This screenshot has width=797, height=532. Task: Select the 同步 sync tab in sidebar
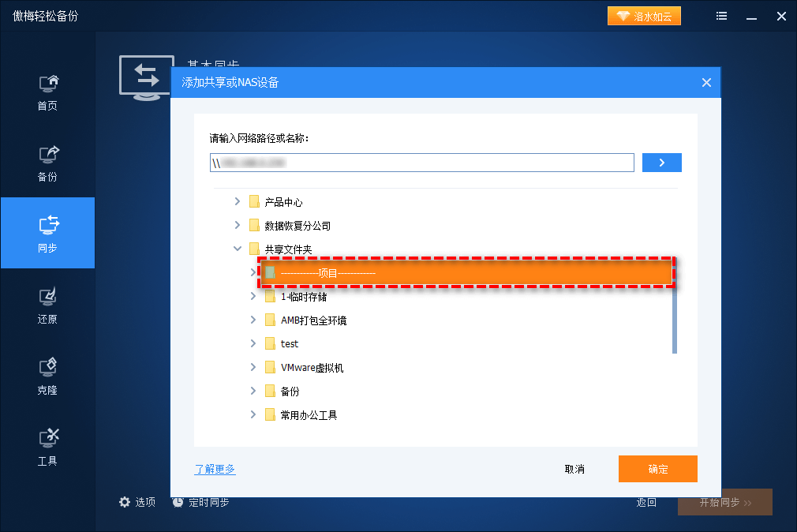(x=47, y=233)
